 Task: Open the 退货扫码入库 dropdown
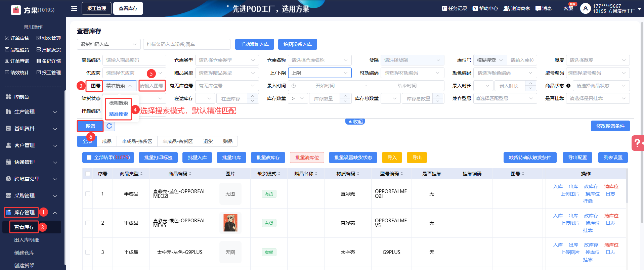[x=109, y=44]
